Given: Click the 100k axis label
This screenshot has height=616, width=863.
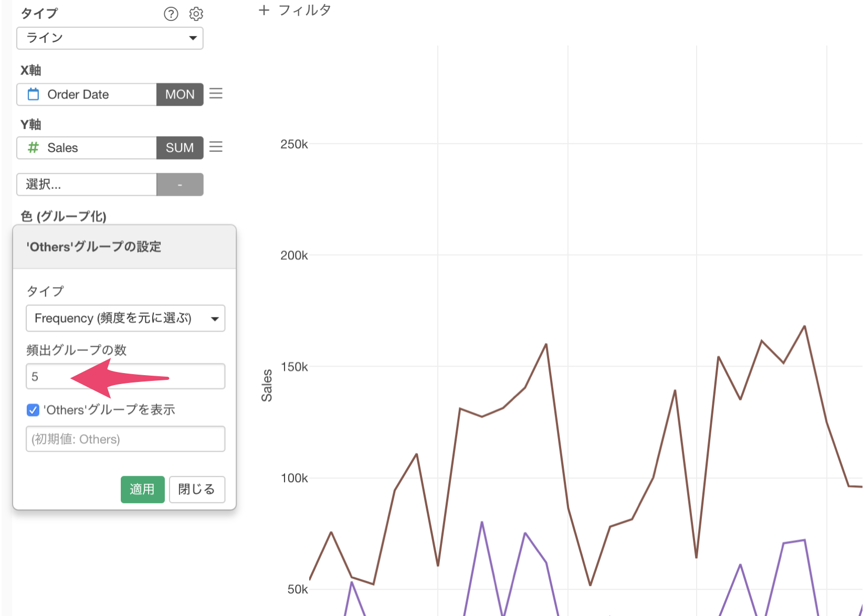Looking at the screenshot, I should coord(294,478).
